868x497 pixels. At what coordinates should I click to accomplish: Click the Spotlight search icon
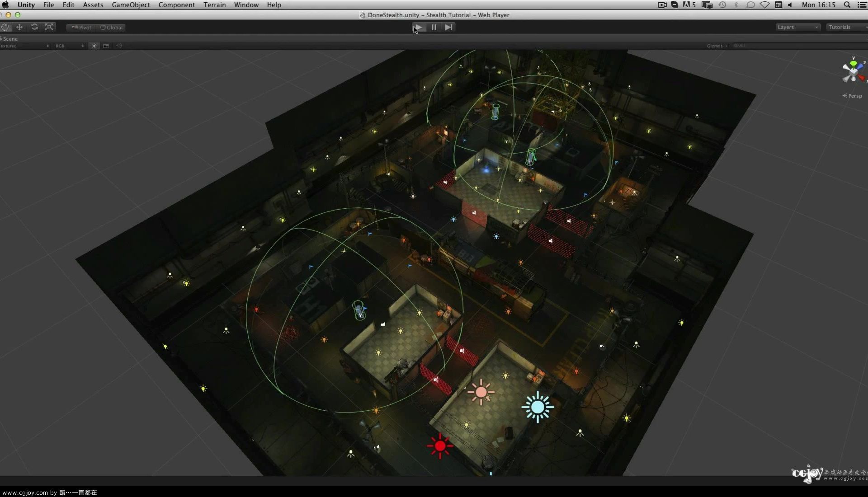pyautogui.click(x=847, y=5)
